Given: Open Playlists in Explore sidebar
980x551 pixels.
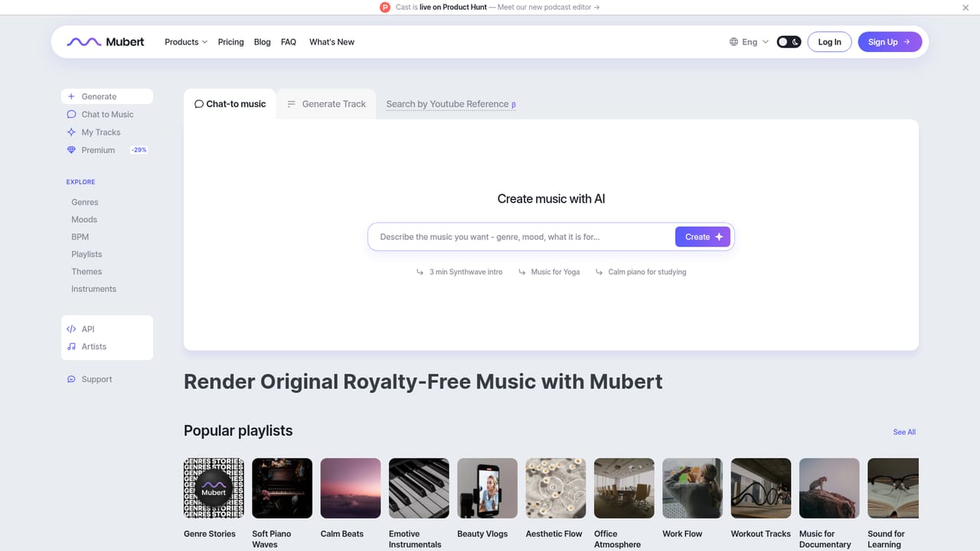Looking at the screenshot, I should tap(87, 254).
